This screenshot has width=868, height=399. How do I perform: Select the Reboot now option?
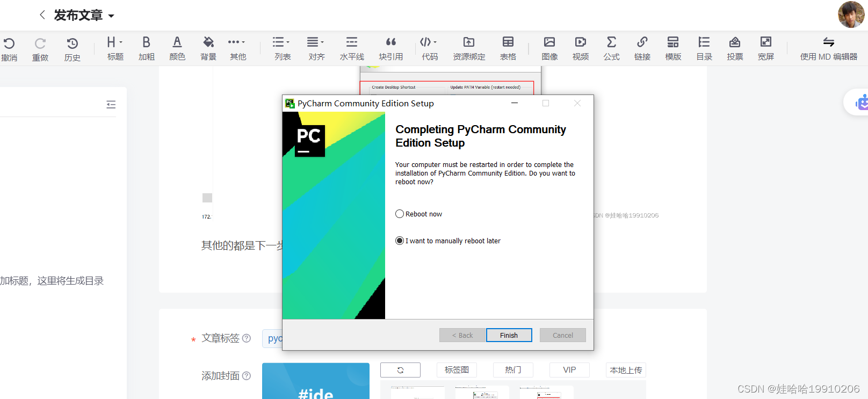tap(400, 214)
